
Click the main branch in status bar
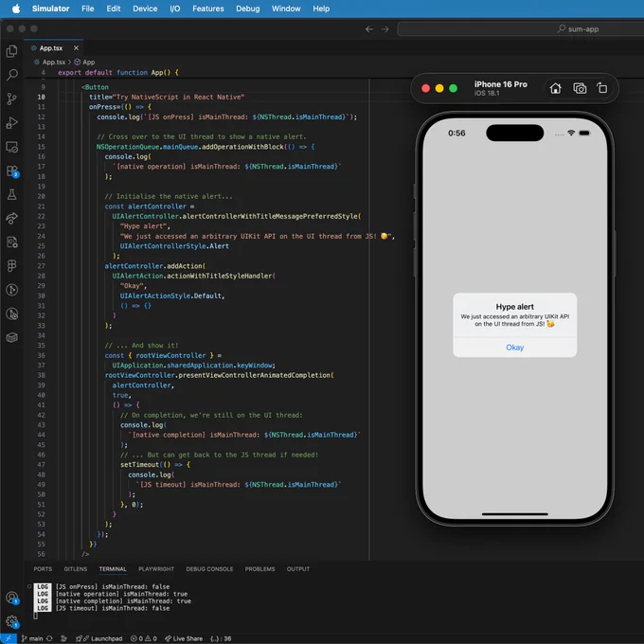tap(32, 638)
